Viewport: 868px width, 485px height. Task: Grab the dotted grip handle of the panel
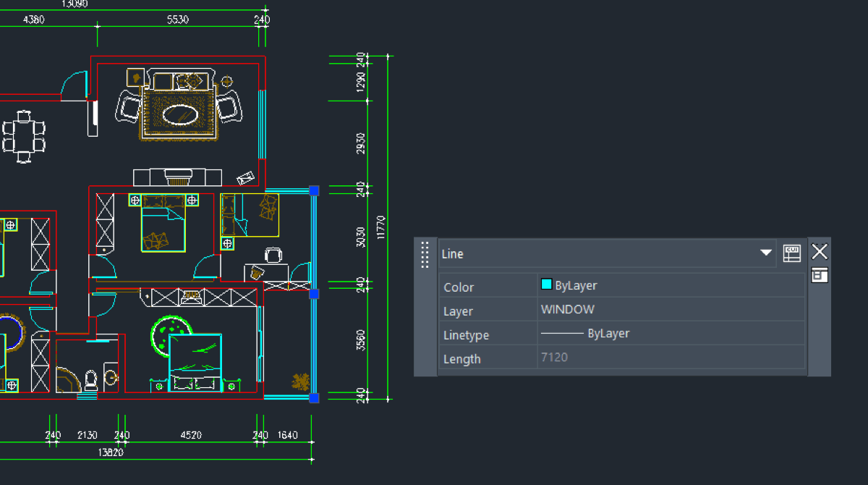coord(425,254)
